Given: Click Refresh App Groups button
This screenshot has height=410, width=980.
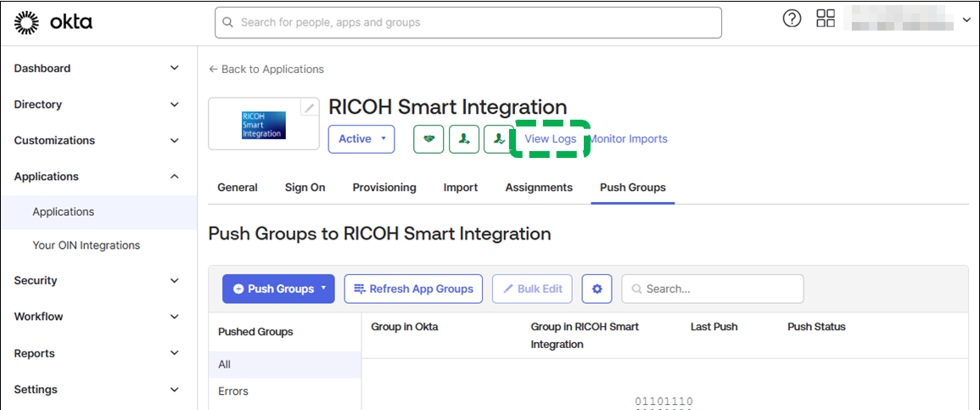Looking at the screenshot, I should [413, 289].
